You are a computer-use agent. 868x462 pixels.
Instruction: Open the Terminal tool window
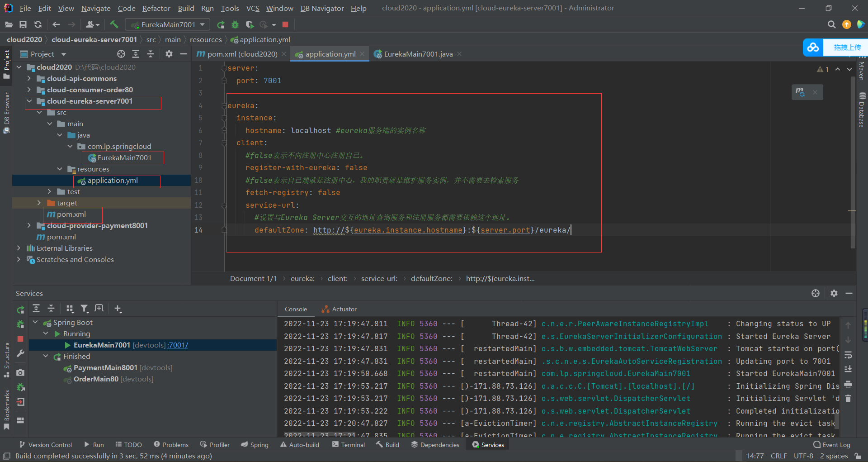[348, 445]
